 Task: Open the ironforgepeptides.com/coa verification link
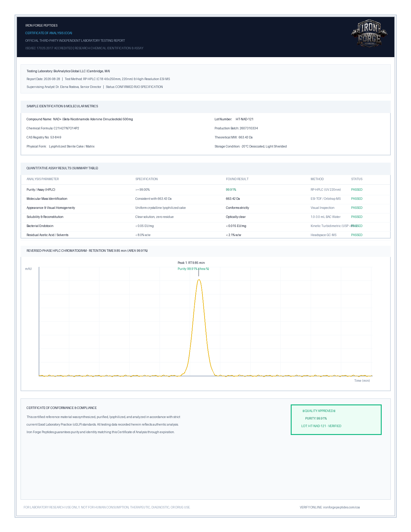341,507
